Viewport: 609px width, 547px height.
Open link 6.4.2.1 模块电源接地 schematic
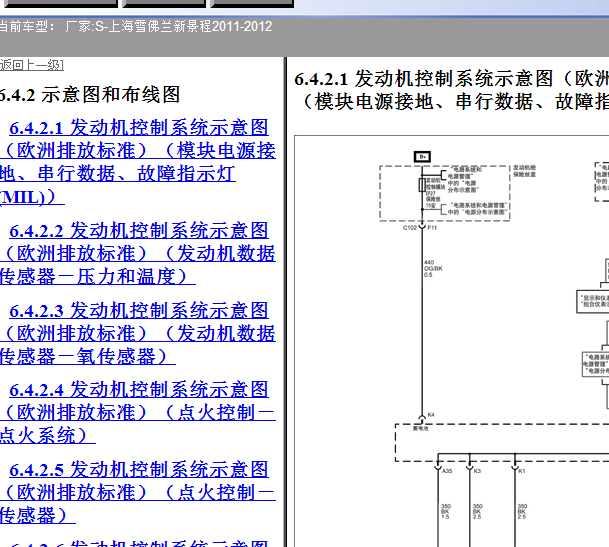pyautogui.click(x=138, y=162)
